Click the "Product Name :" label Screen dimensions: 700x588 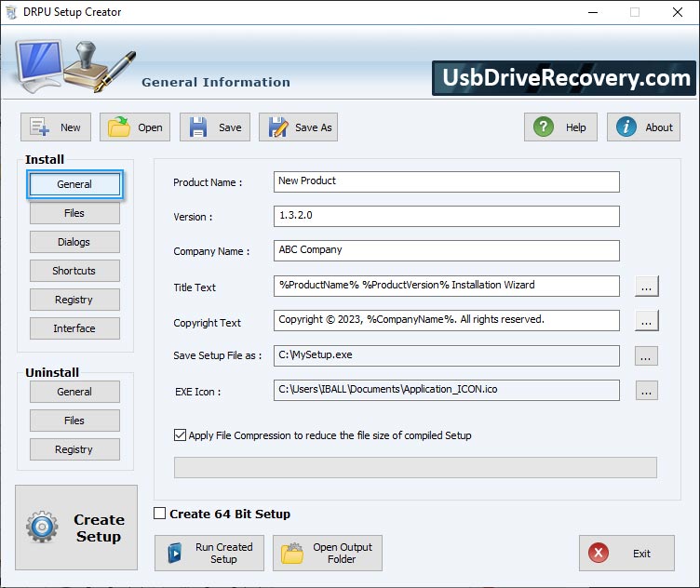pyautogui.click(x=208, y=182)
